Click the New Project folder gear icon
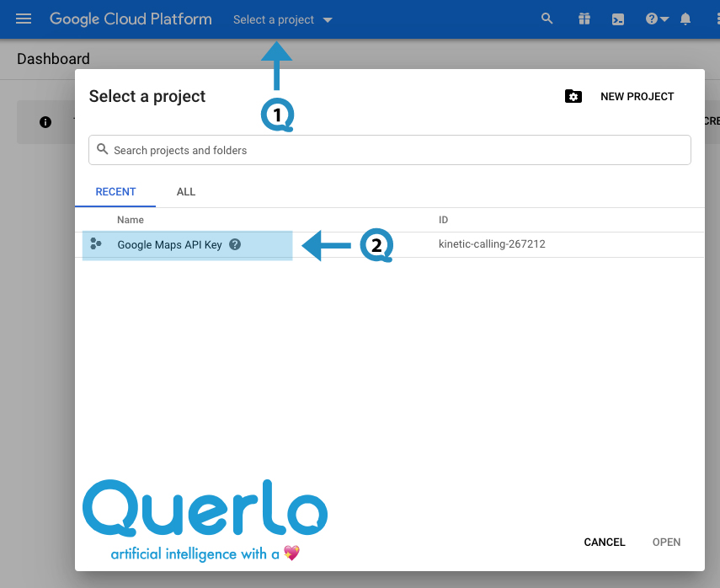 tap(573, 97)
